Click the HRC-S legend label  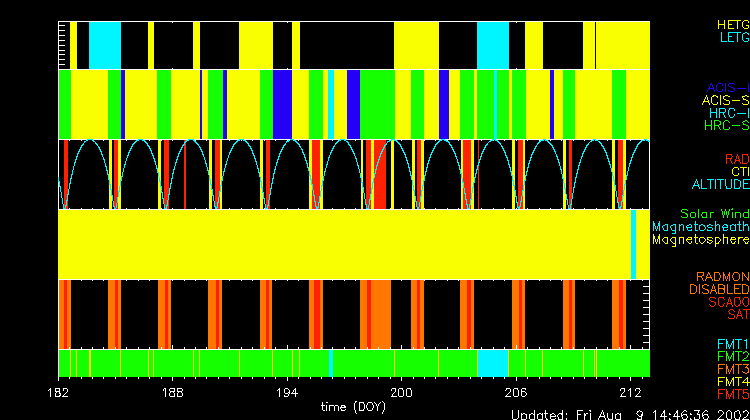pyautogui.click(x=726, y=127)
